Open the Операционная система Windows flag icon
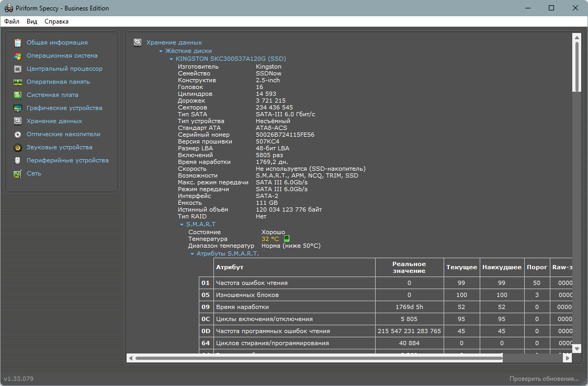The height and width of the screenshot is (386, 588). point(18,56)
